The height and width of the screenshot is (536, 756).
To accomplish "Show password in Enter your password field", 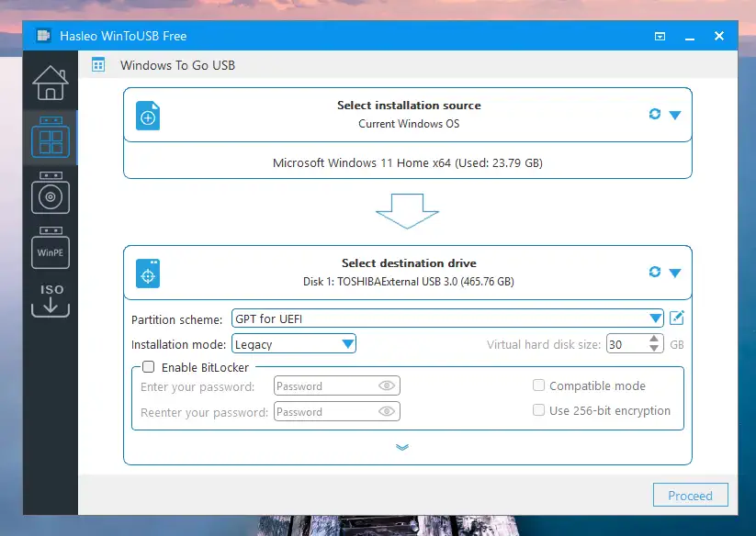I will coord(387,385).
